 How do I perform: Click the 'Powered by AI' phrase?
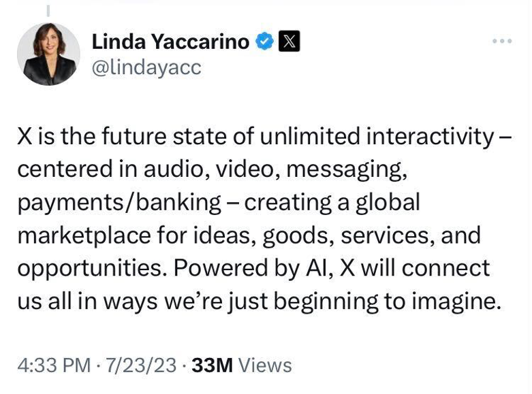tap(244, 268)
